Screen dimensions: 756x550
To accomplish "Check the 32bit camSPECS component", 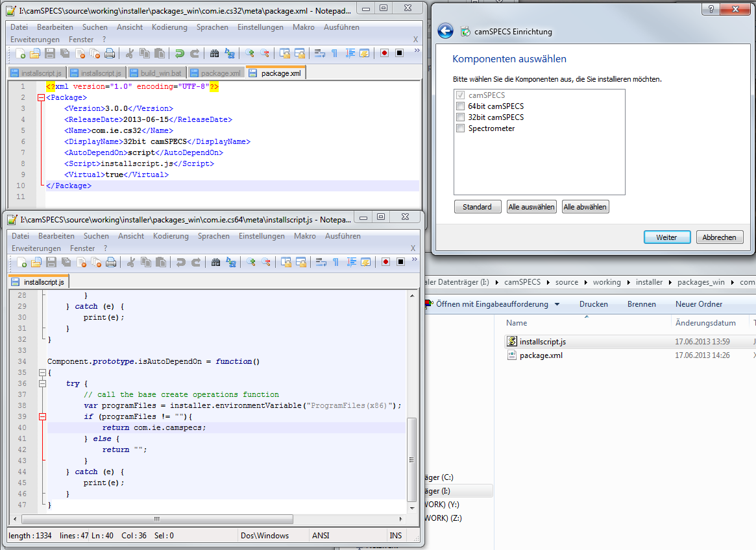I will (460, 117).
